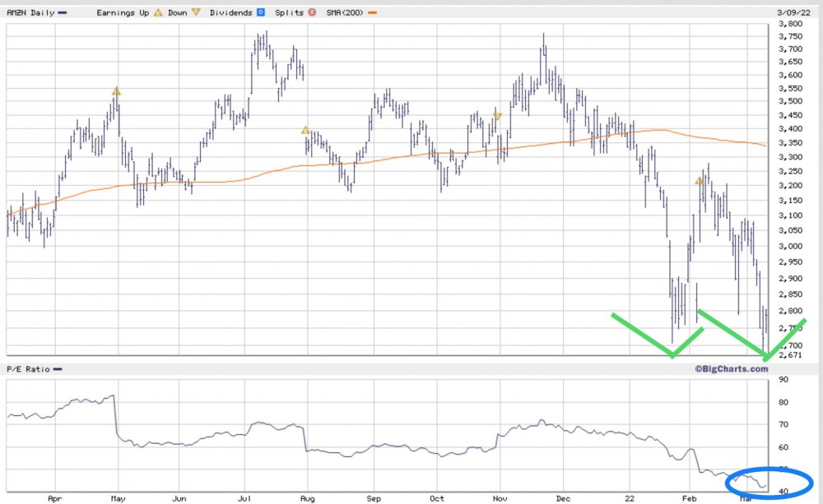
Task: Click the 2,671 last price label
Action: [x=790, y=355]
